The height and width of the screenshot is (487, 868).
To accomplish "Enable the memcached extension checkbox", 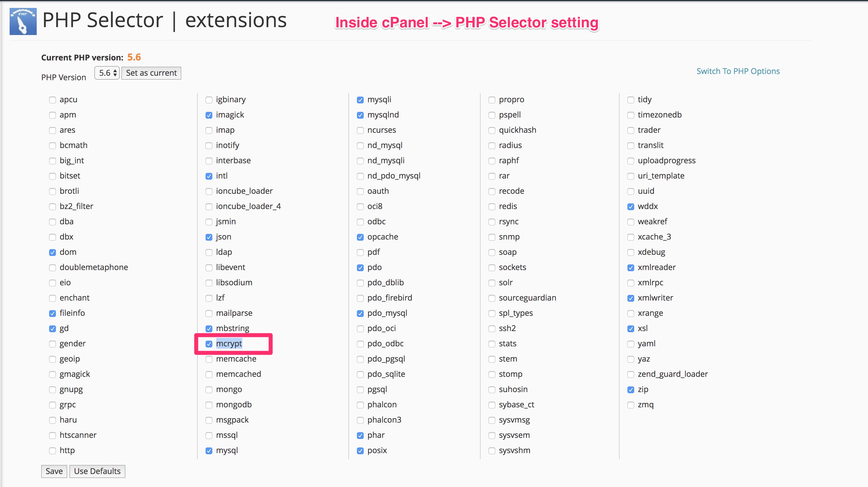I will (209, 374).
